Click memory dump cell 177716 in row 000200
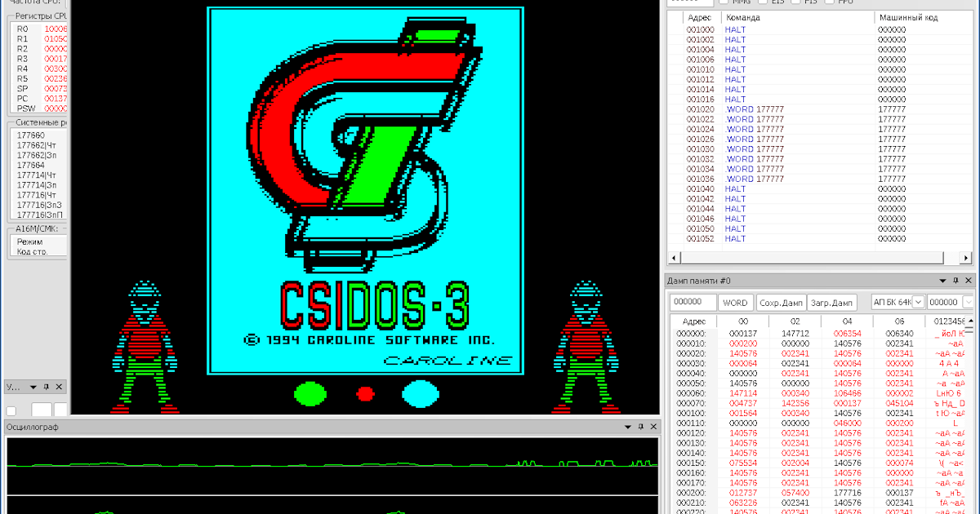Screen dimensions: 980x514 tap(847, 493)
